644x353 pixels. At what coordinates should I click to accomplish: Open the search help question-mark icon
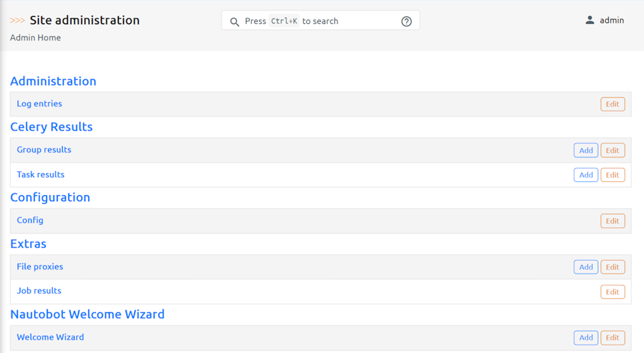[406, 21]
